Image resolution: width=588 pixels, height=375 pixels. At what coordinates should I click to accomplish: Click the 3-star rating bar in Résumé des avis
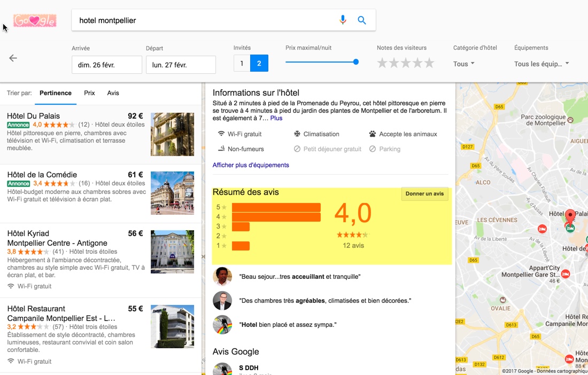pyautogui.click(x=241, y=226)
